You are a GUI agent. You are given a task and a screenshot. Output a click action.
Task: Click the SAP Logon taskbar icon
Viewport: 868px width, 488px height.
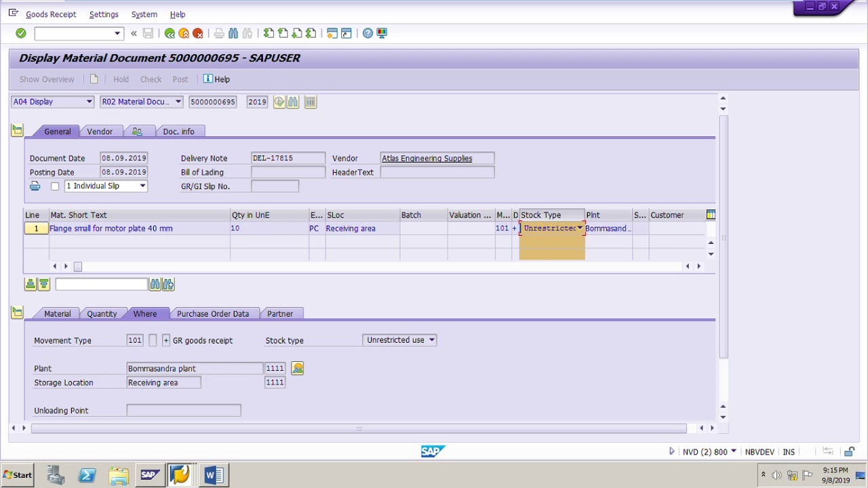(150, 475)
